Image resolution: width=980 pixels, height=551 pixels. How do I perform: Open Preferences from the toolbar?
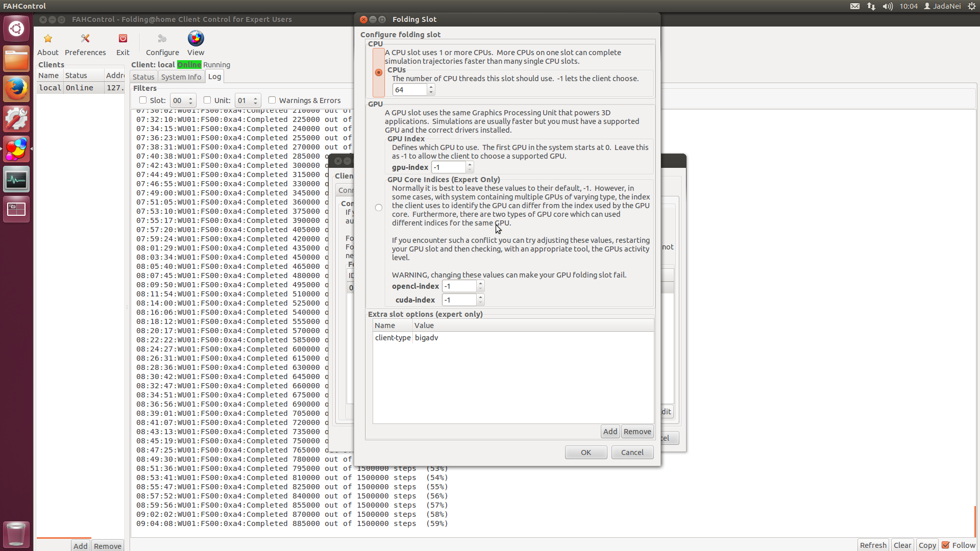(x=85, y=44)
